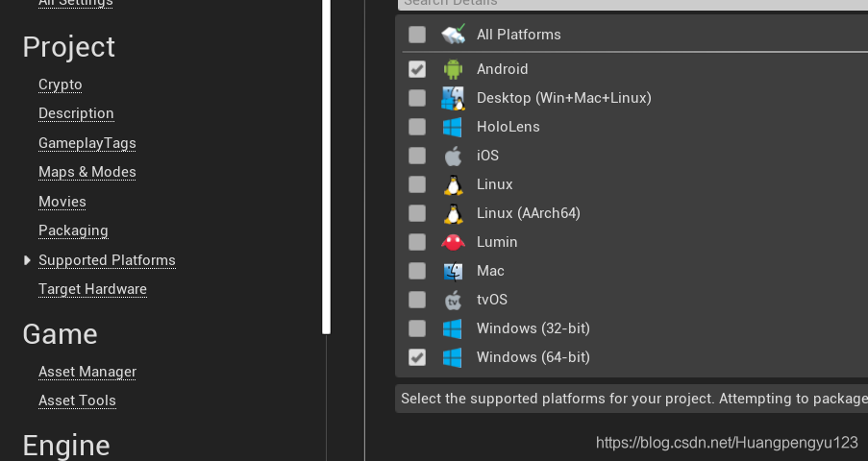The width and height of the screenshot is (868, 461).
Task: Click the Linux (AArch64) penguin icon
Action: [x=453, y=213]
